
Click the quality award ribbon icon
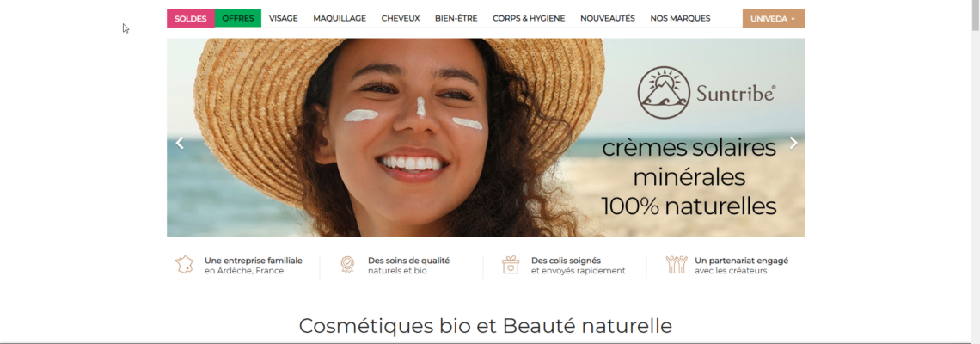point(347,265)
